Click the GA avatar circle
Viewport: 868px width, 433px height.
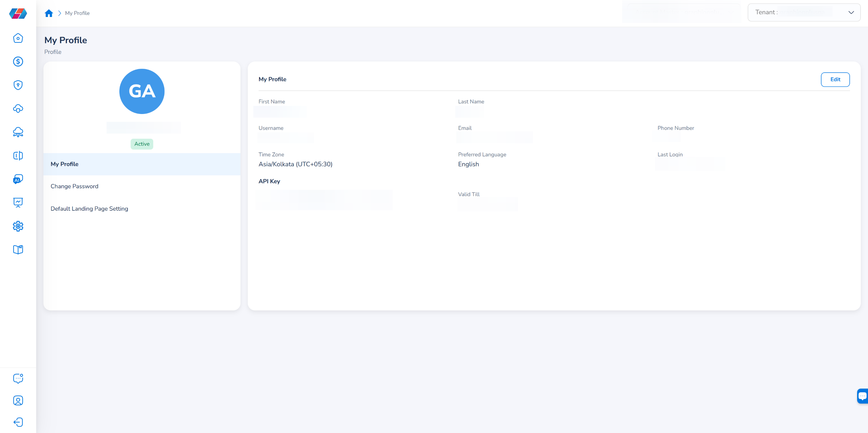(x=142, y=91)
